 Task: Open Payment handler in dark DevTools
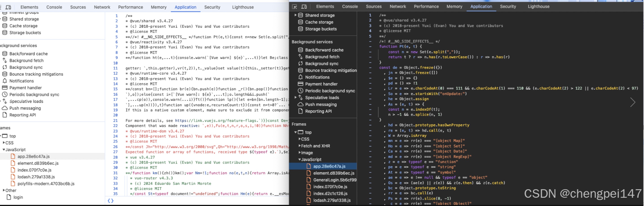pyautogui.click(x=321, y=84)
